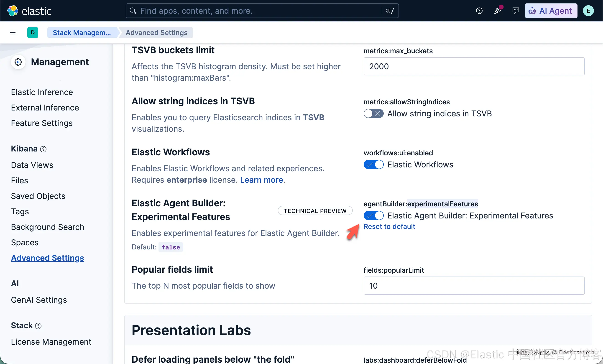Image resolution: width=603 pixels, height=364 pixels.
Task: Turn off Agent Builder Experimental Features switch
Action: tap(373, 215)
